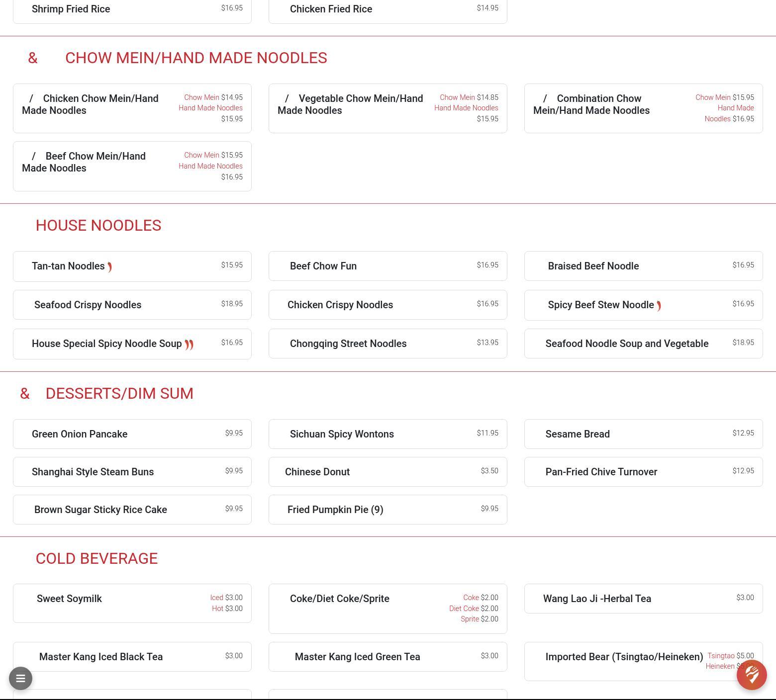Click the HOUSE NOODLES section heading
Screen dimensions: 776x700
[98, 225]
